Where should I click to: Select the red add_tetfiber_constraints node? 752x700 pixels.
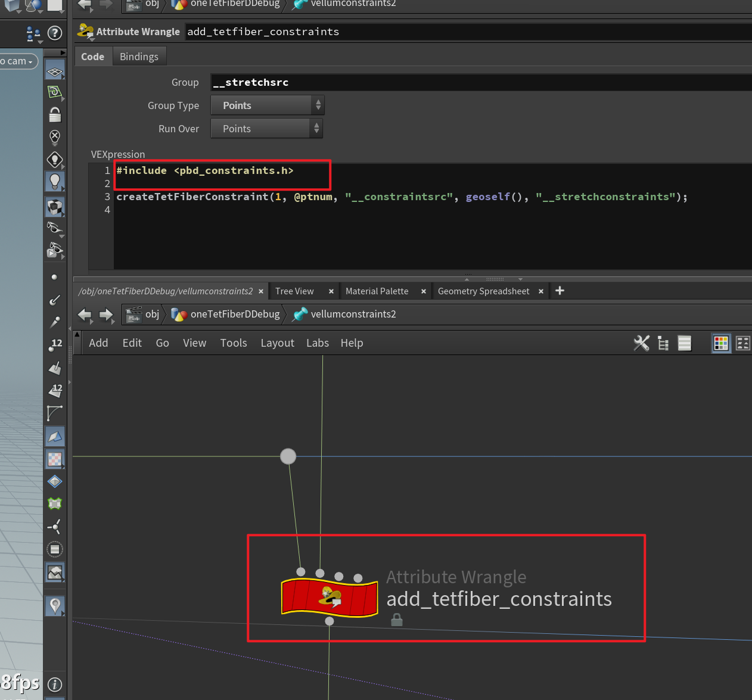click(x=330, y=598)
